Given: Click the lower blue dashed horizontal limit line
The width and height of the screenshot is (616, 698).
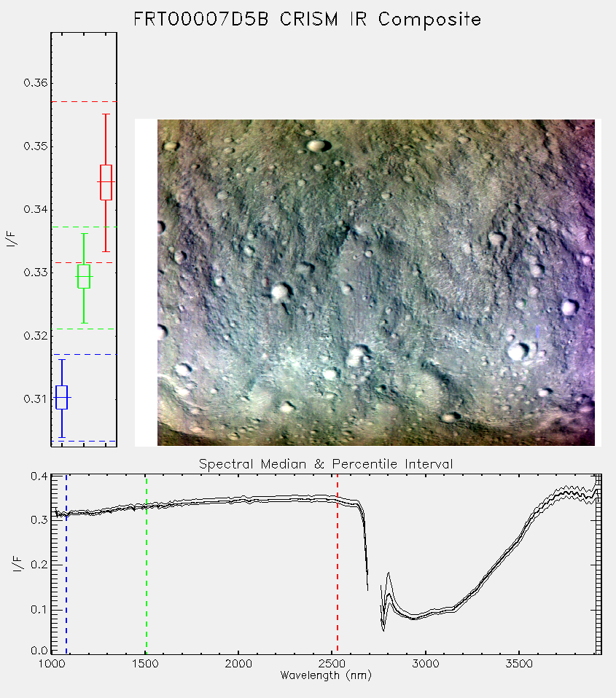Looking at the screenshot, I should tap(84, 441).
